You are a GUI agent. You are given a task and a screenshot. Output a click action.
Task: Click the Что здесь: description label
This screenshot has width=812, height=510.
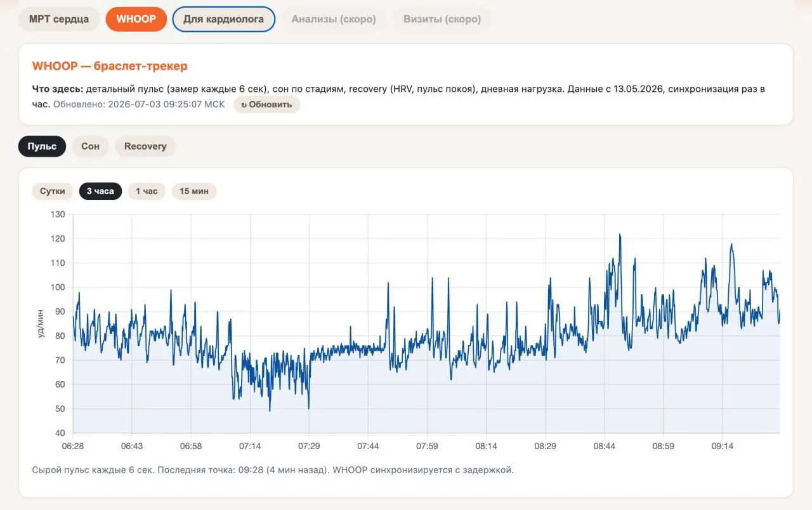click(57, 89)
